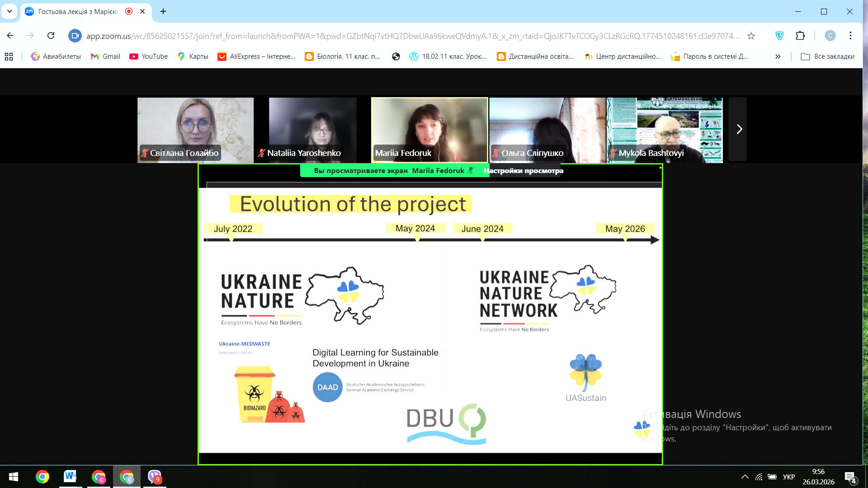The image size is (868, 488).
Task: Open the Chrome tab search dropdown
Action: tap(9, 11)
